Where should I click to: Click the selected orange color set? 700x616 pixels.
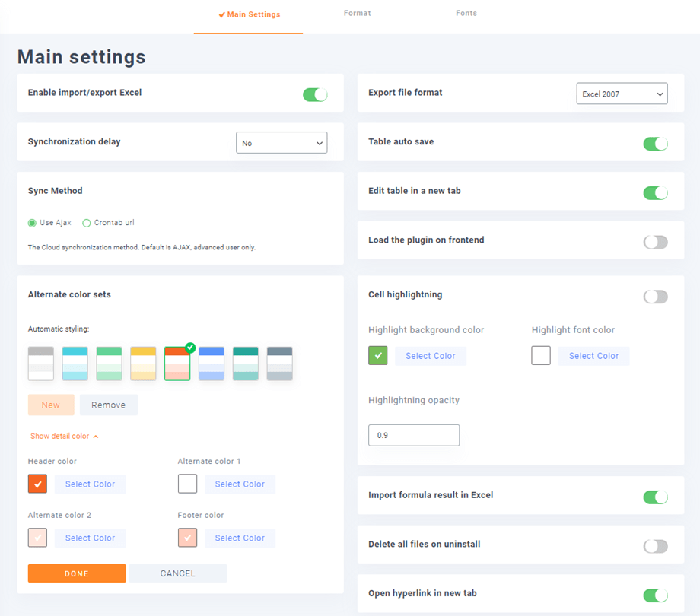pyautogui.click(x=177, y=364)
